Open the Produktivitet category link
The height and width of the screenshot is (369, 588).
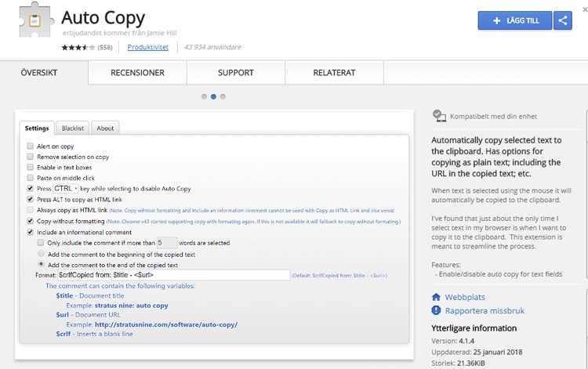[148, 48]
